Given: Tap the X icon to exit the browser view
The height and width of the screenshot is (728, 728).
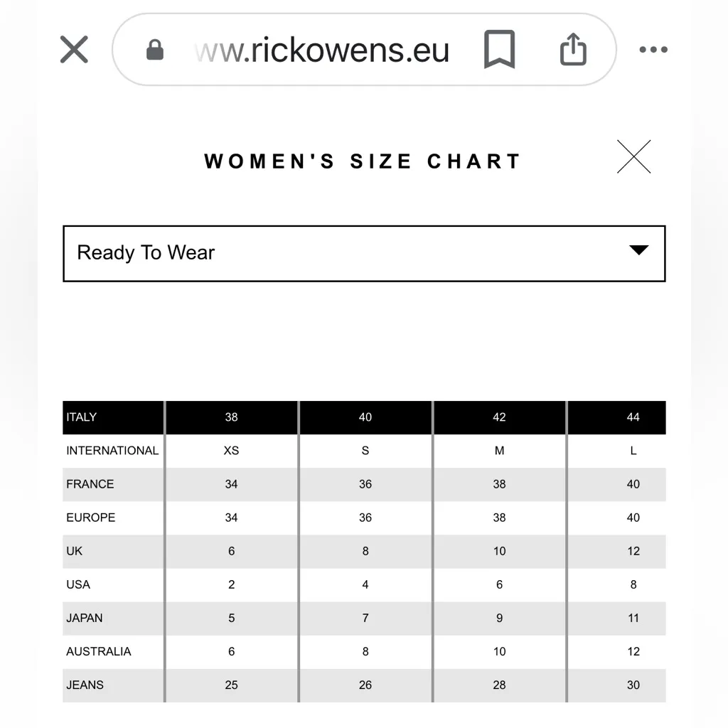Looking at the screenshot, I should [x=73, y=49].
